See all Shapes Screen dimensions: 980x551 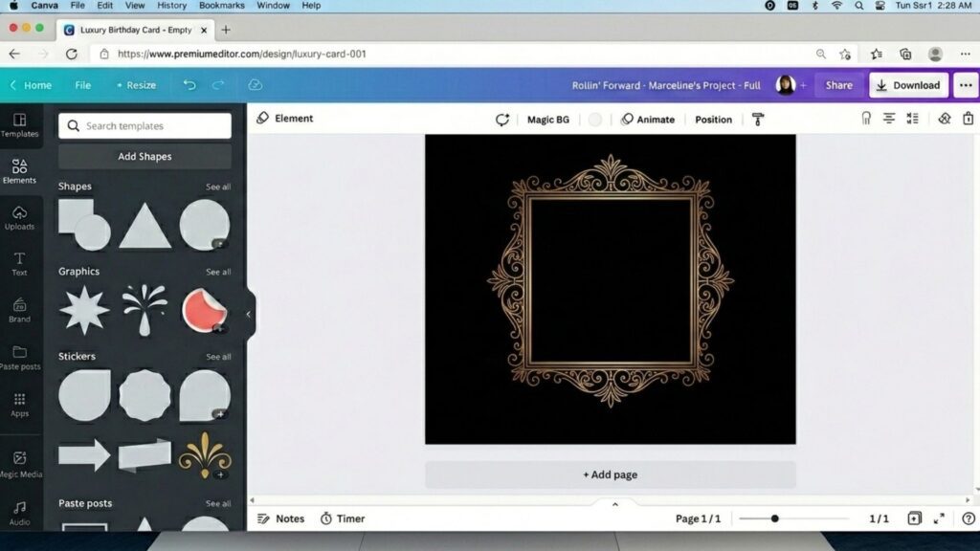218,187
